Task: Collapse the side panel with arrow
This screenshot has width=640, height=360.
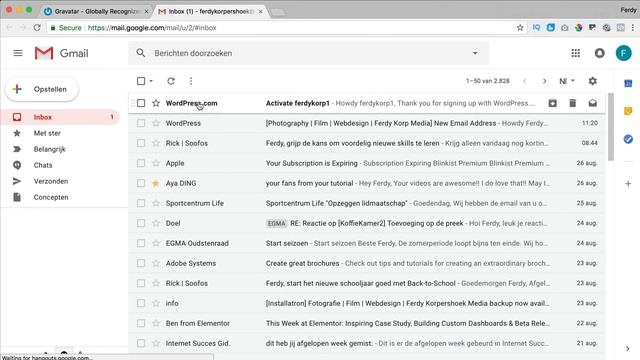Action: [x=627, y=349]
